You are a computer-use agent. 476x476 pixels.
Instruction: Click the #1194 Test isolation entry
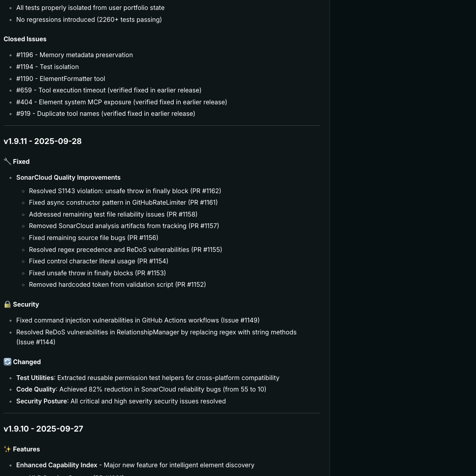(48, 67)
